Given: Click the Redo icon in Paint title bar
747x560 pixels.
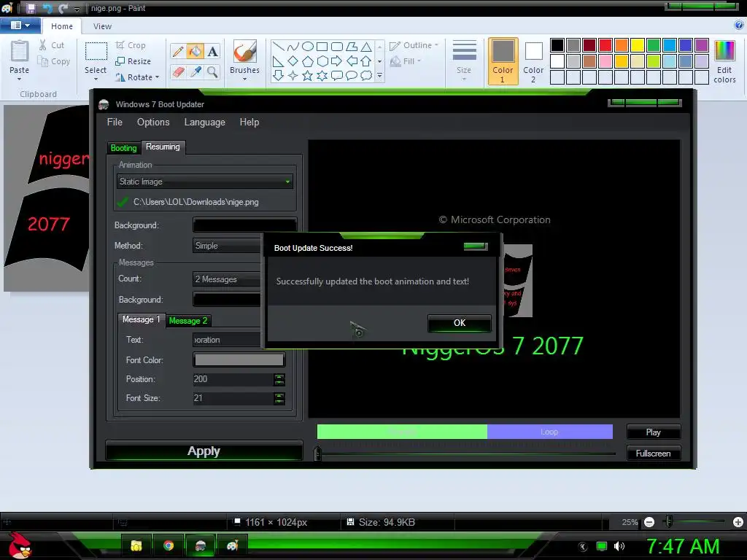Looking at the screenshot, I should (x=63, y=8).
